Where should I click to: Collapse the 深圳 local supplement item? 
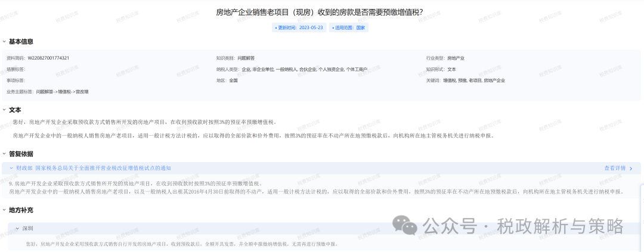pos(17,228)
